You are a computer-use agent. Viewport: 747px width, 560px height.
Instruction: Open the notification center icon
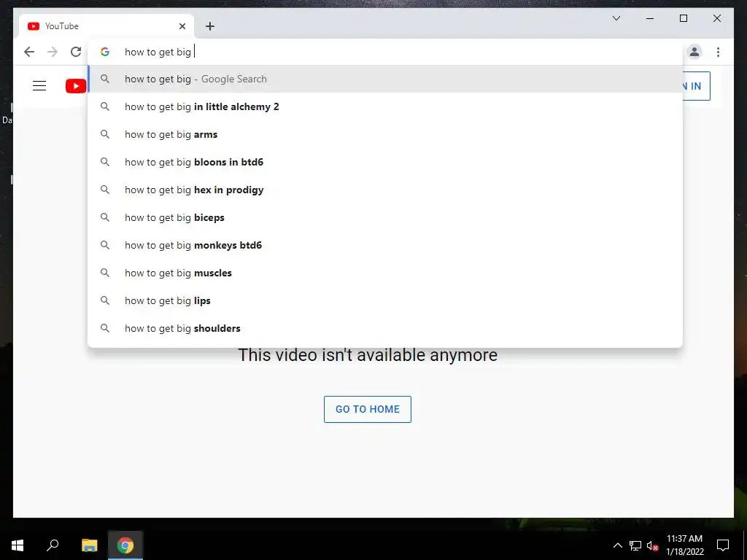(723, 545)
